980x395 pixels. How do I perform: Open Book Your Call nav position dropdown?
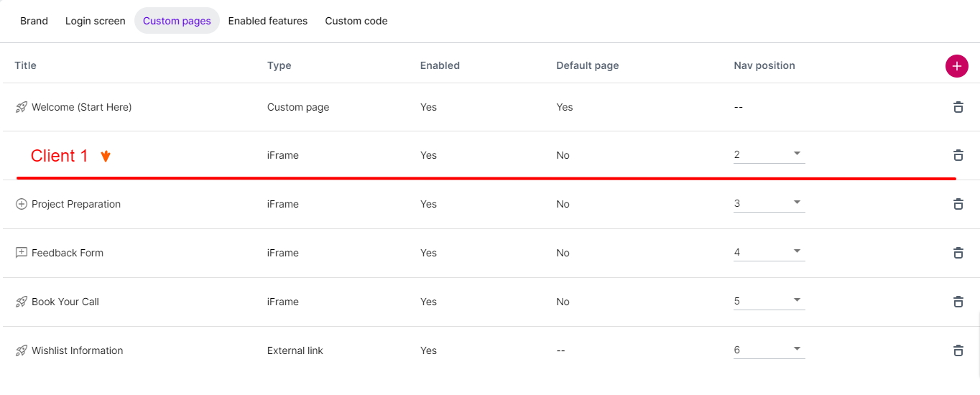pos(769,301)
